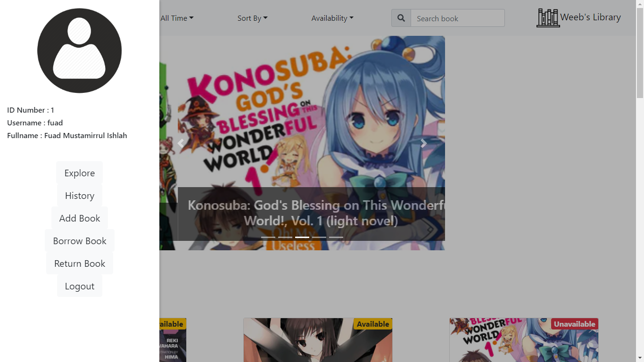Expand the Availability dropdown
Screen dimensions: 644x362
tap(332, 18)
